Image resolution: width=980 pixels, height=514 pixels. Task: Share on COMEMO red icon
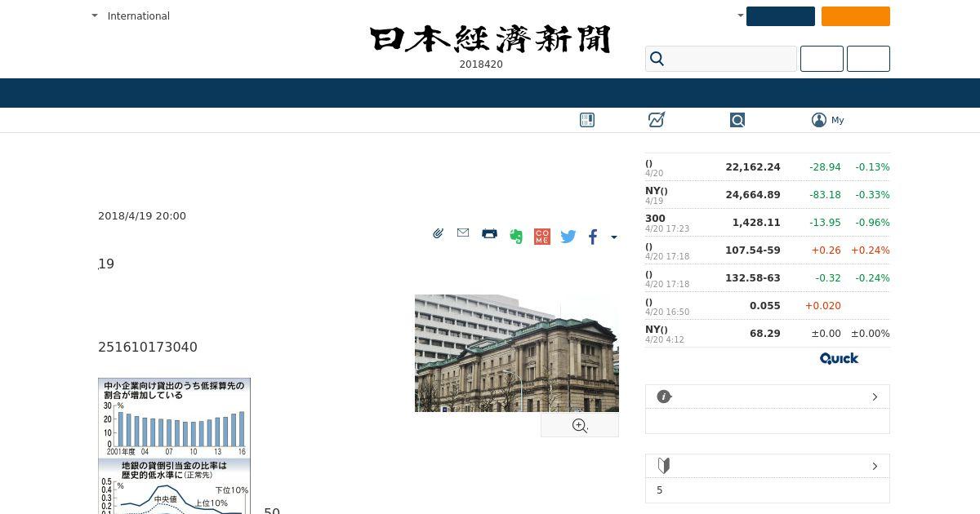[542, 237]
